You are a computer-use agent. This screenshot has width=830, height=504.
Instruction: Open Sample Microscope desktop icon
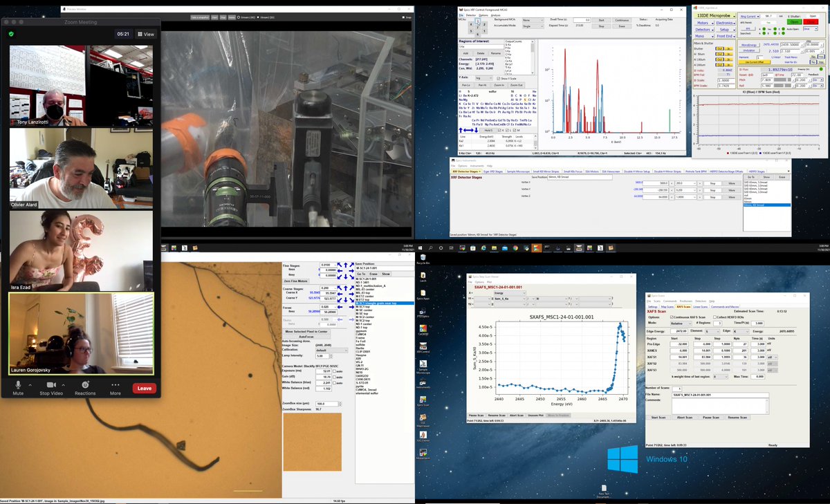click(x=423, y=366)
